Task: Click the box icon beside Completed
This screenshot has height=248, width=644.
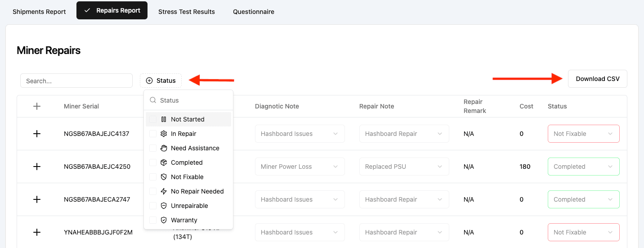Action: [x=164, y=162]
